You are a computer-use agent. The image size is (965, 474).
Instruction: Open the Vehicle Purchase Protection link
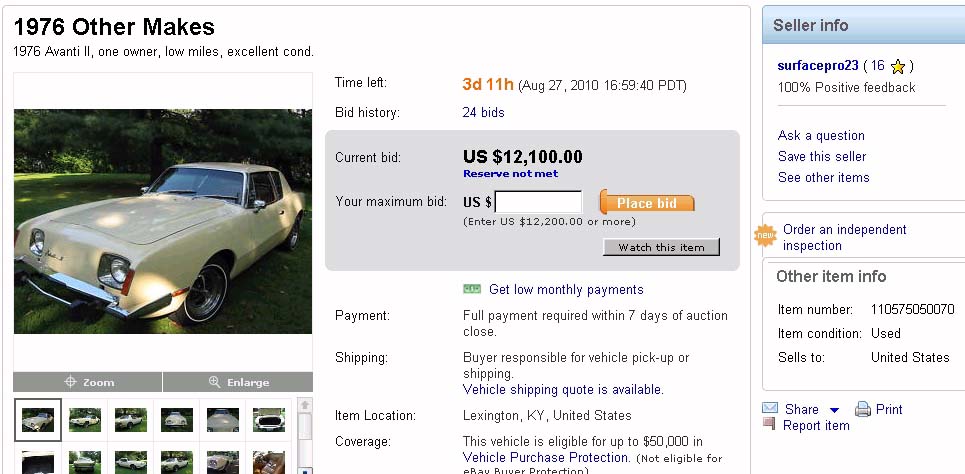coord(545,458)
